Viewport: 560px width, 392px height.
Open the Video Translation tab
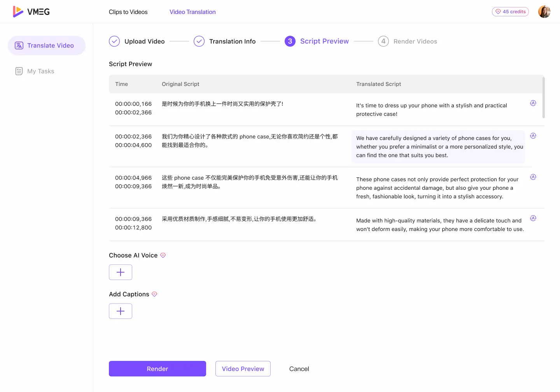(192, 12)
